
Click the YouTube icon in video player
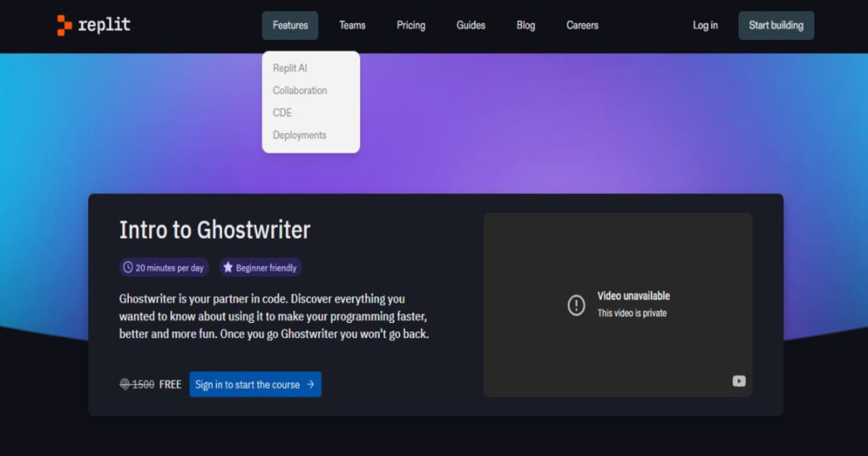(x=738, y=381)
